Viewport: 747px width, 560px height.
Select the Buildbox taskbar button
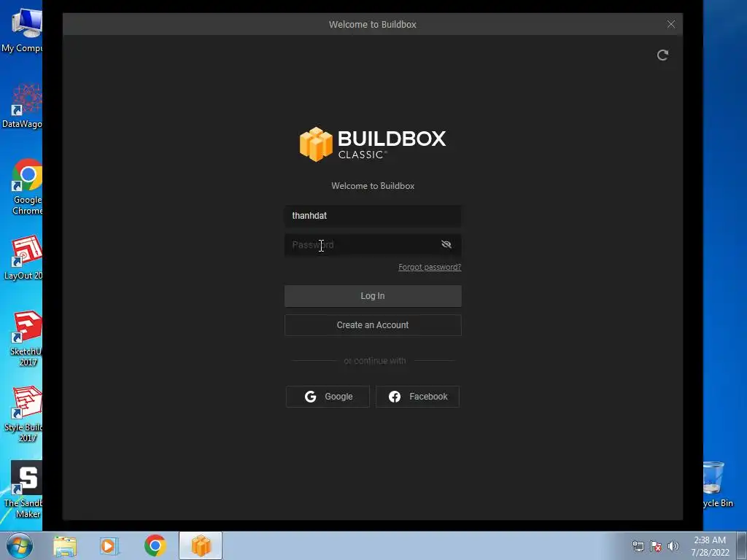pos(201,545)
